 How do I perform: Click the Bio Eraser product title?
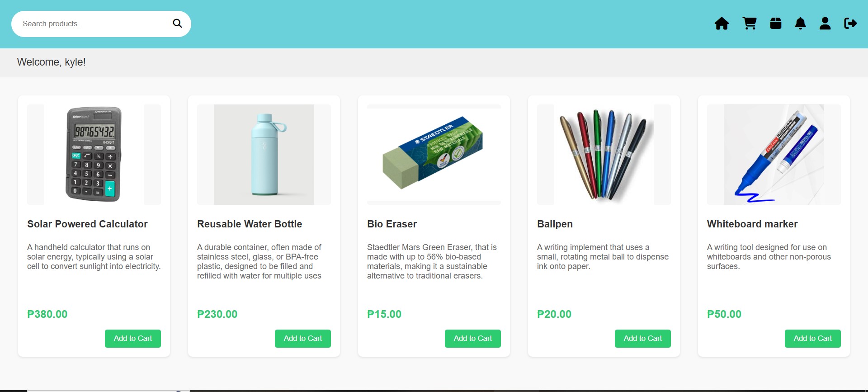(392, 224)
